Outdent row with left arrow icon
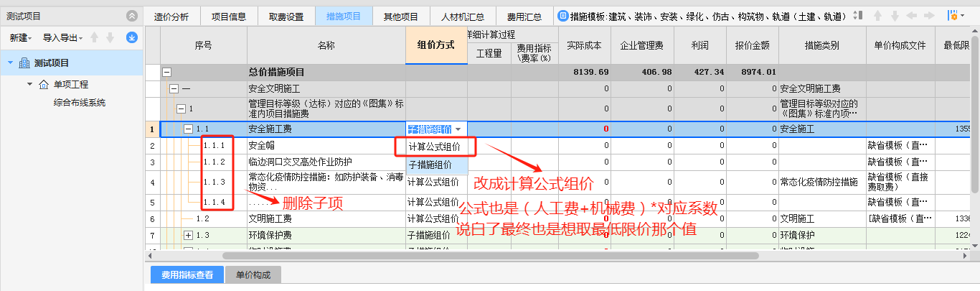980x291 pixels. tap(912, 16)
